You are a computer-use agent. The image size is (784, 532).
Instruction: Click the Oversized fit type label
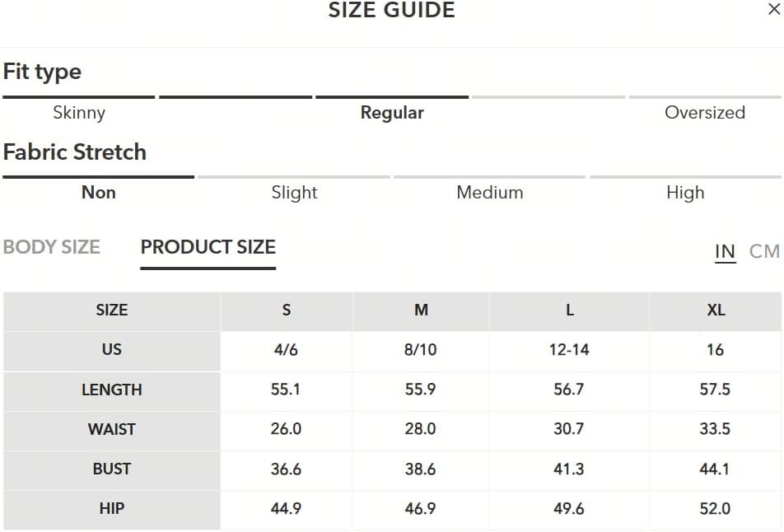click(704, 113)
